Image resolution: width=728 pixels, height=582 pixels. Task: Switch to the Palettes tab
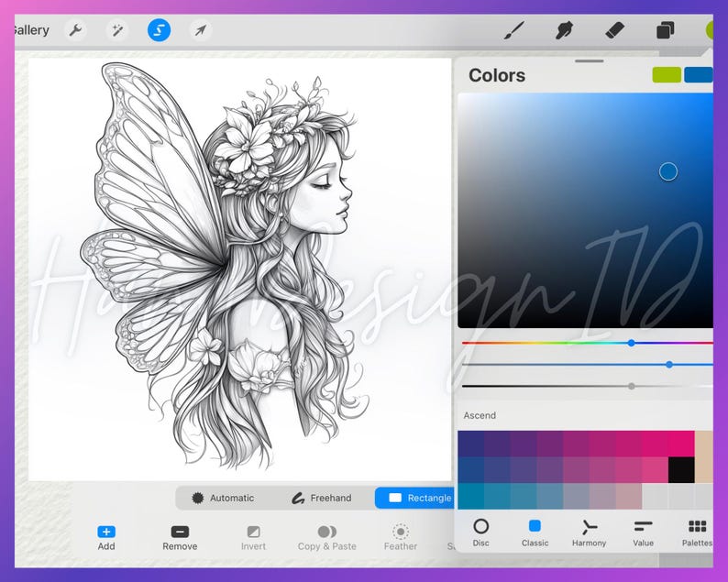(x=698, y=533)
